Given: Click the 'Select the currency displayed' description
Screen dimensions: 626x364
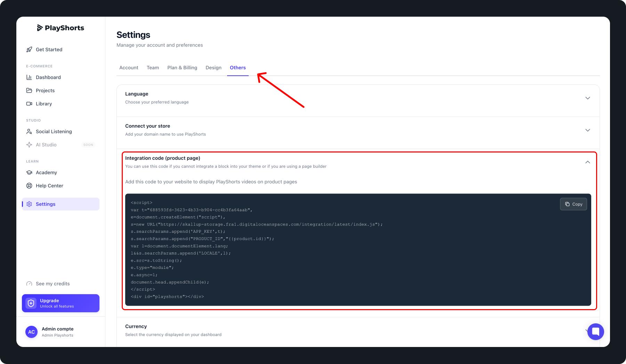Looking at the screenshot, I should click(x=173, y=334).
